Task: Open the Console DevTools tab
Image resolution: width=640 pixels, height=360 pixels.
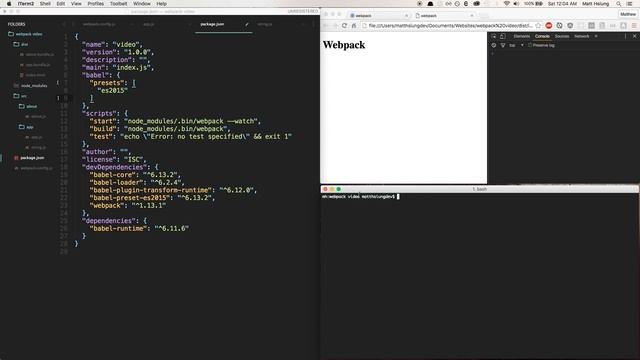Action: click(542, 36)
